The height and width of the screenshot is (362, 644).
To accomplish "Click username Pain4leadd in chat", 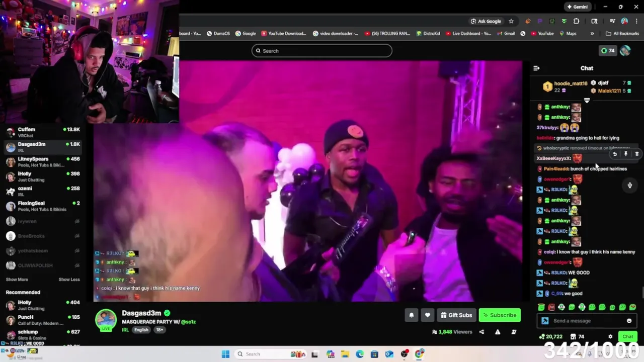I will click(x=556, y=169).
